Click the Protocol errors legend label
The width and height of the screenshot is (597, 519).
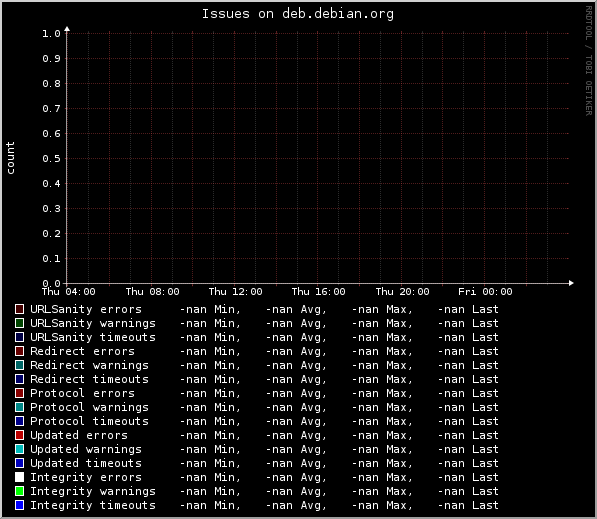(82, 393)
